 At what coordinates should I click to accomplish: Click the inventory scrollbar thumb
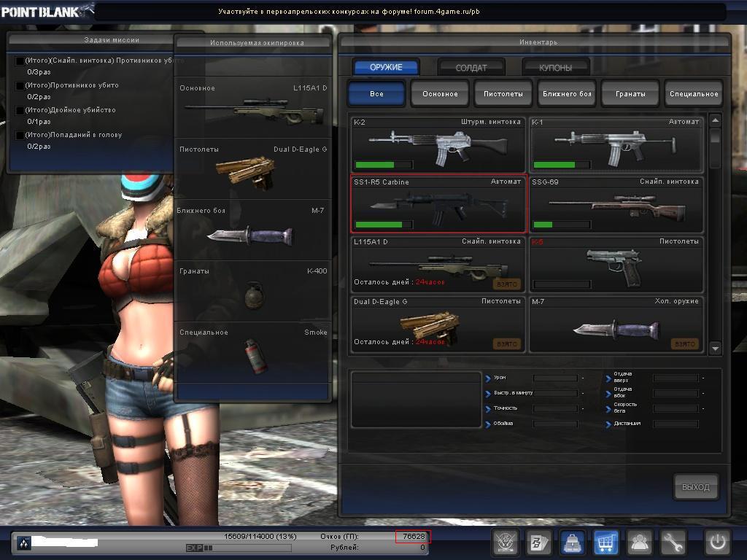[x=715, y=136]
